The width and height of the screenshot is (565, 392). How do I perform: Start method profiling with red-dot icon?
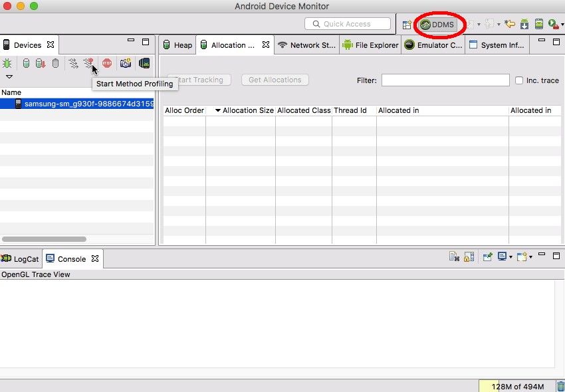[88, 63]
